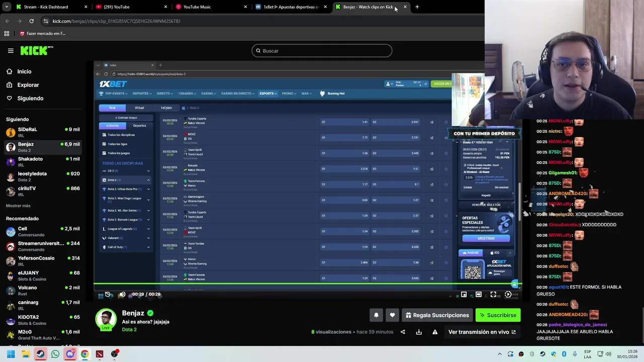The height and width of the screenshot is (362, 644).
Task: Switch to (291) YouTube browser tab
Action: [x=130, y=7]
